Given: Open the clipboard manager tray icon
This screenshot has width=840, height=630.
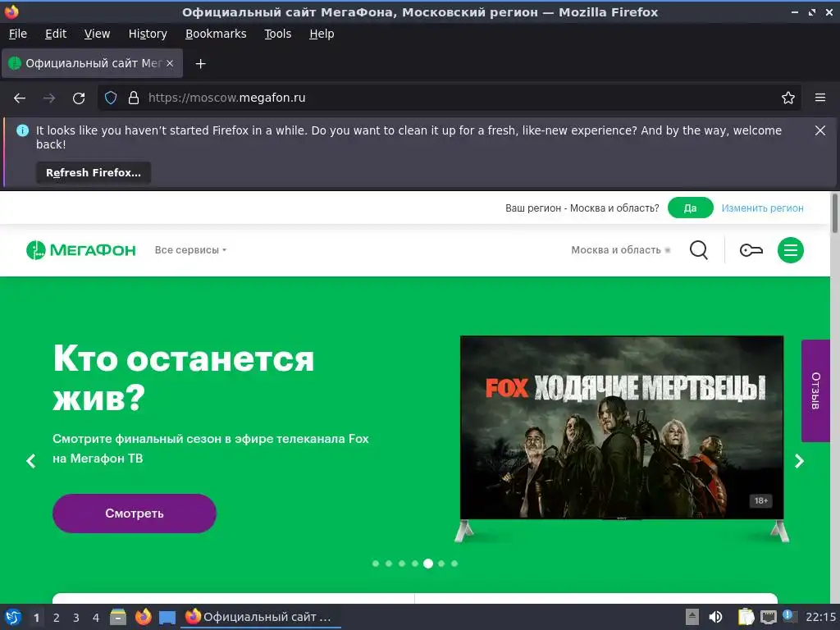Looking at the screenshot, I should [746, 617].
